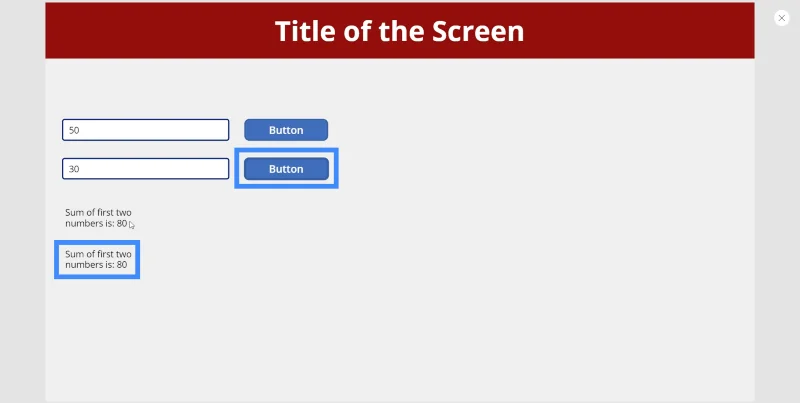Select the highlighted lower sum label
This screenshot has width=800, height=403.
(x=97, y=260)
